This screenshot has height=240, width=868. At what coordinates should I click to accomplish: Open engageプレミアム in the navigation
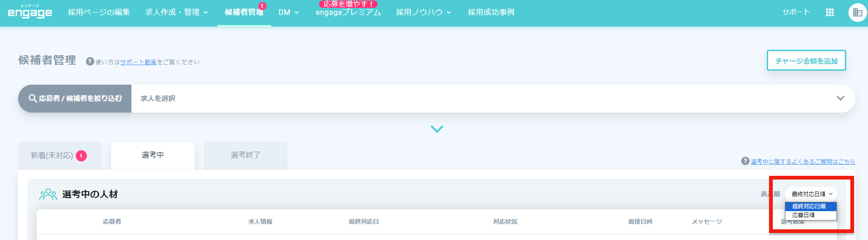pyautogui.click(x=348, y=13)
